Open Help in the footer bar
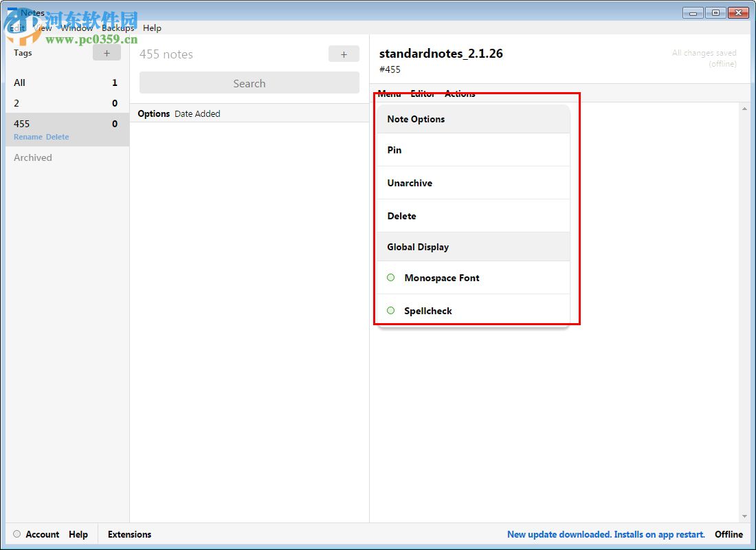Image resolution: width=756 pixels, height=550 pixels. point(78,534)
